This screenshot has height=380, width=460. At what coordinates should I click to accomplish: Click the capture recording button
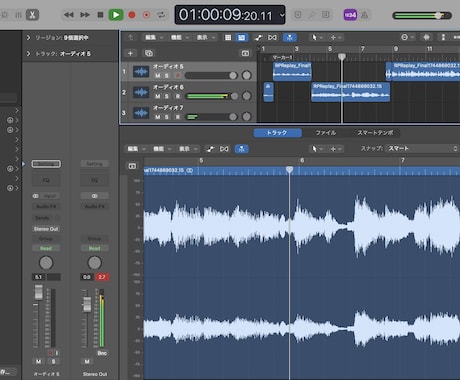(146, 15)
